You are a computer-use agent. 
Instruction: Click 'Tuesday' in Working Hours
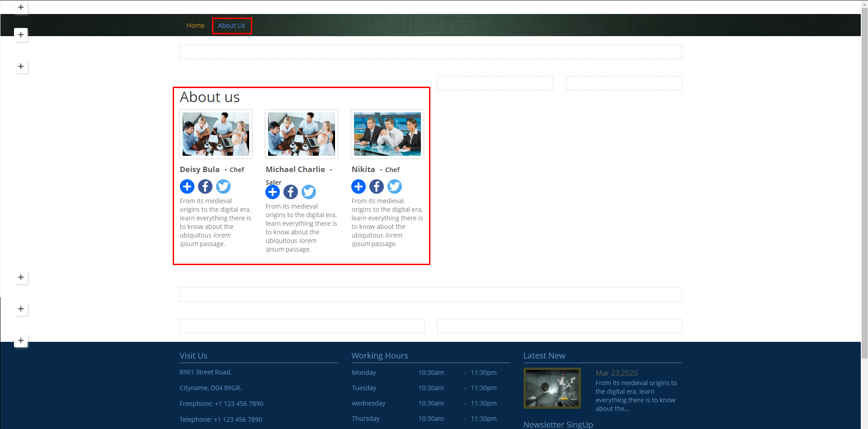point(364,388)
